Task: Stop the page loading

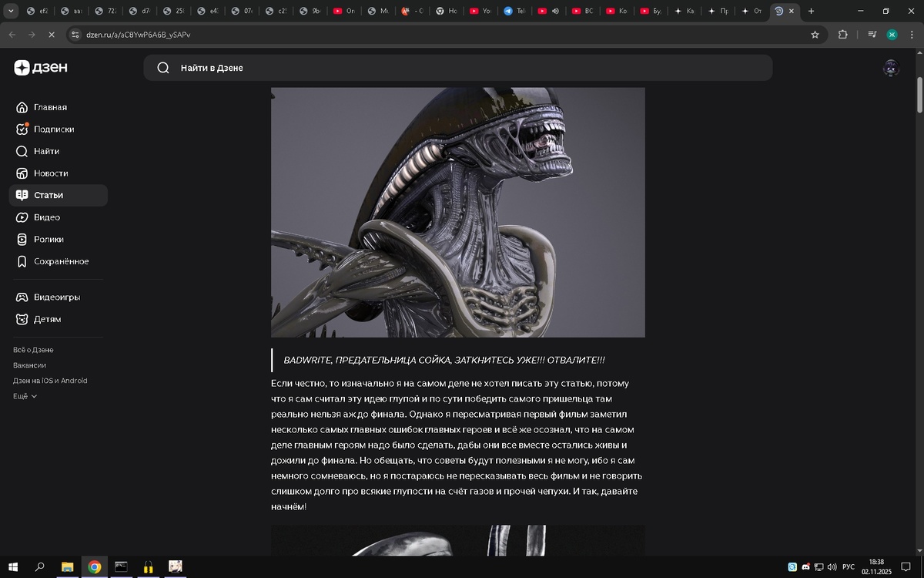Action: click(52, 35)
